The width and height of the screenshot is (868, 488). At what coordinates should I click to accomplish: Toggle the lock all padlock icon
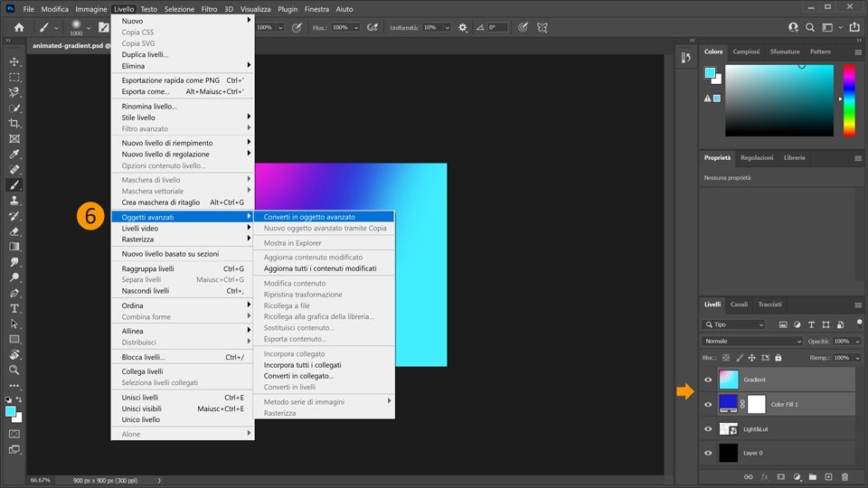(x=778, y=358)
